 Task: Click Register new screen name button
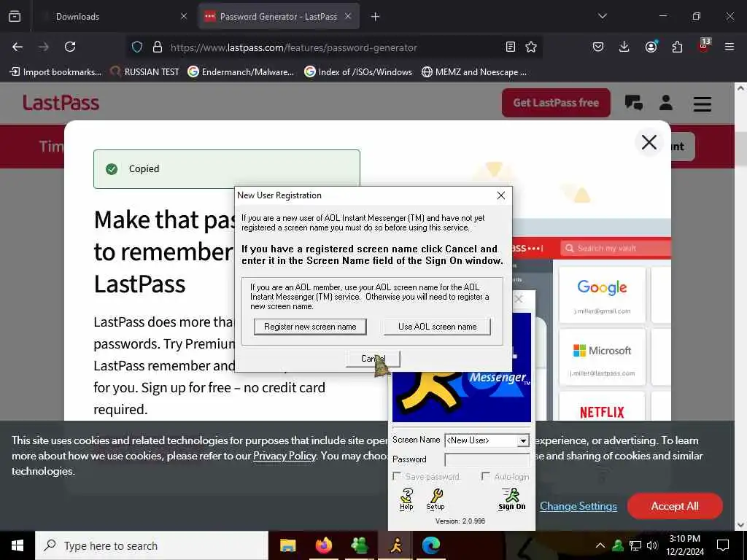tap(310, 327)
